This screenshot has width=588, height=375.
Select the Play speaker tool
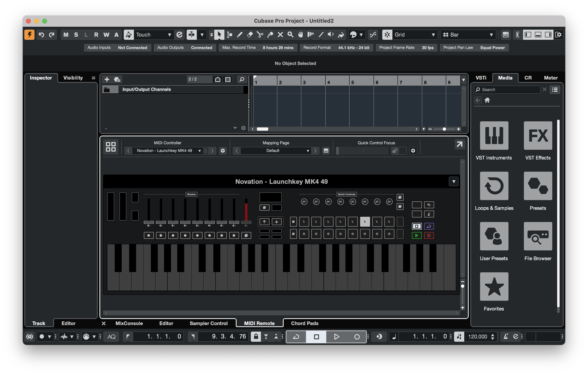tap(331, 35)
